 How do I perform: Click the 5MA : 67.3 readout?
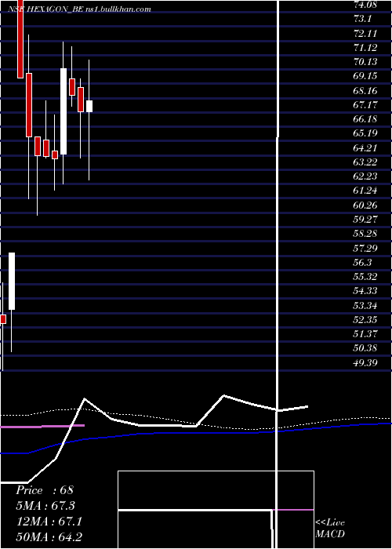point(45,506)
